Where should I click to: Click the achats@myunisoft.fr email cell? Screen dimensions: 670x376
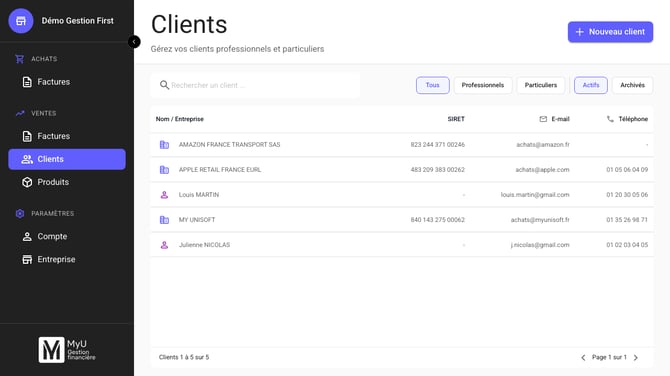point(540,220)
